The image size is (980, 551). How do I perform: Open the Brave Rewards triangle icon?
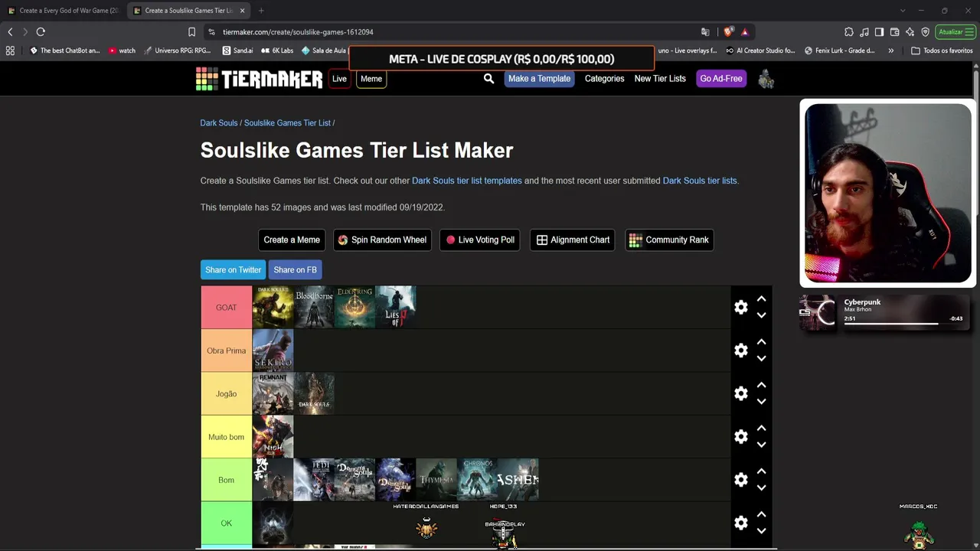coord(744,31)
